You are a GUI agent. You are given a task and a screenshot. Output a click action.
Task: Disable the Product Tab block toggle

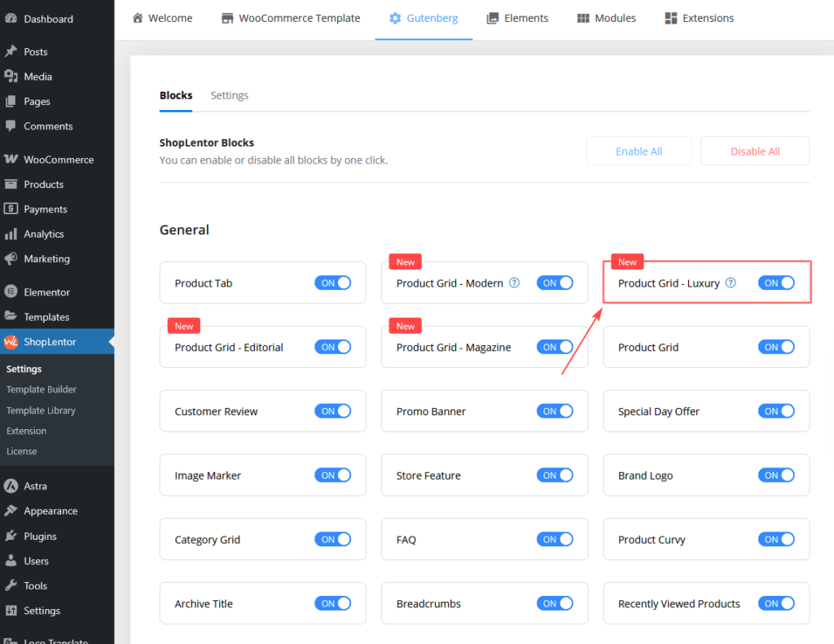coord(333,283)
